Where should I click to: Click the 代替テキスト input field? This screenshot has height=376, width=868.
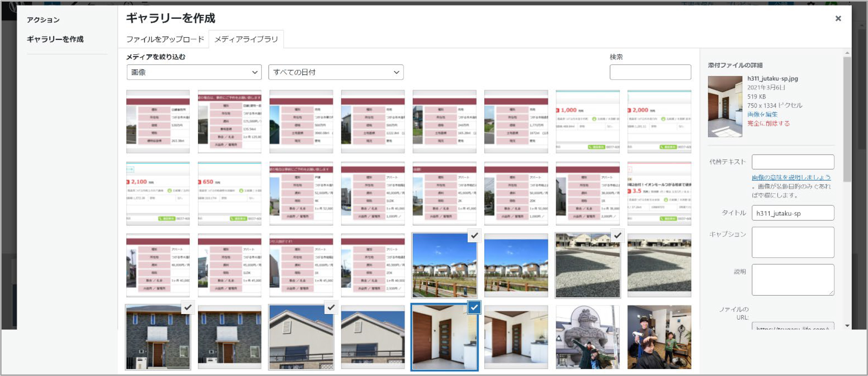point(793,162)
